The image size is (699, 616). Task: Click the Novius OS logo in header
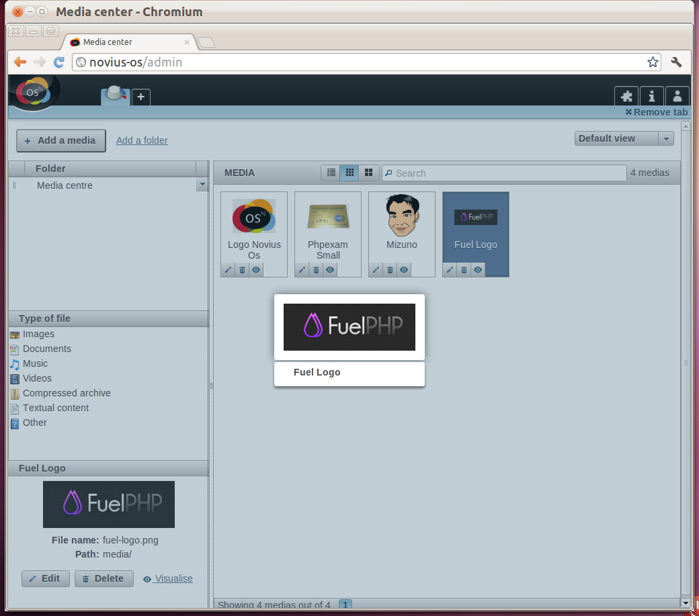33,92
